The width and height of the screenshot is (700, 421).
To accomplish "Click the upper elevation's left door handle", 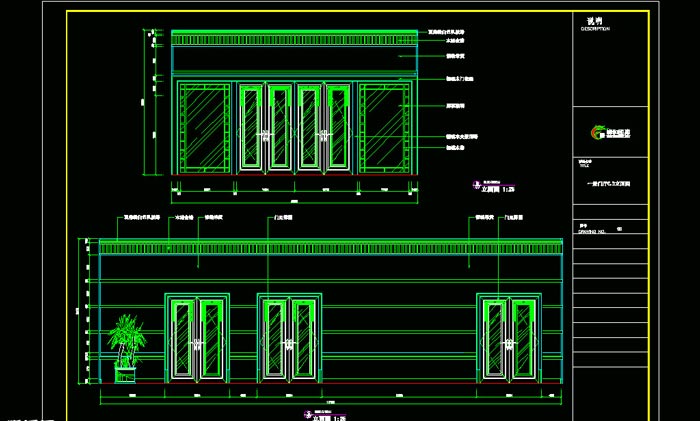I will [x=265, y=133].
